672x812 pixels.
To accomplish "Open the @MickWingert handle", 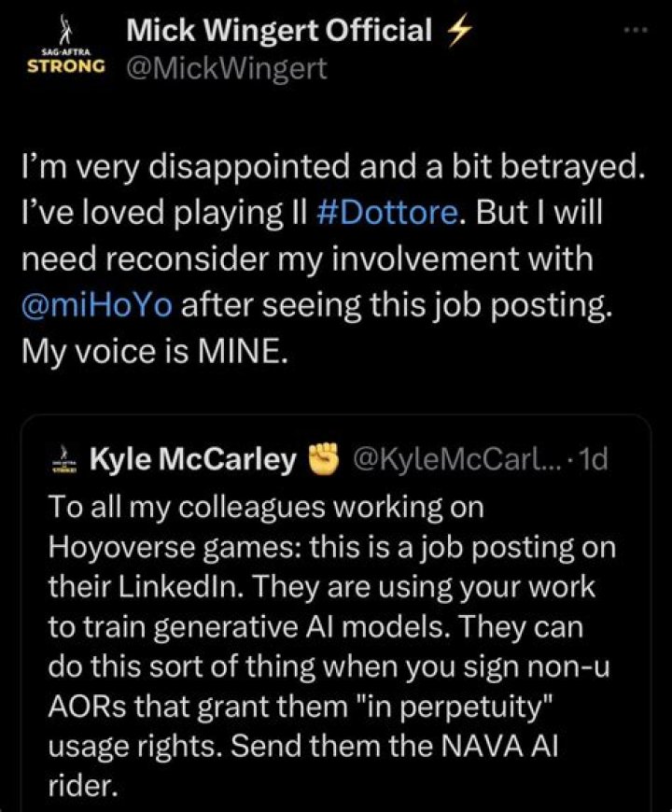I will pos(227,69).
